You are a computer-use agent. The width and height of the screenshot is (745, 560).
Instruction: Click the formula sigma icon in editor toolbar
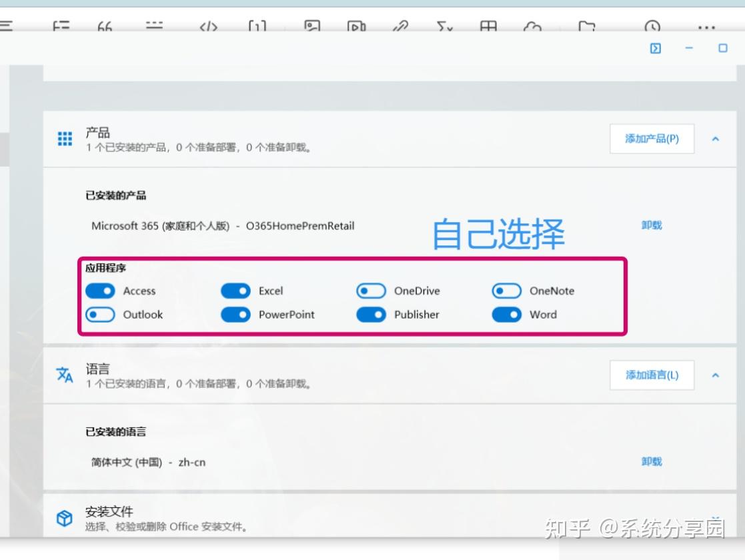pyautogui.click(x=445, y=27)
